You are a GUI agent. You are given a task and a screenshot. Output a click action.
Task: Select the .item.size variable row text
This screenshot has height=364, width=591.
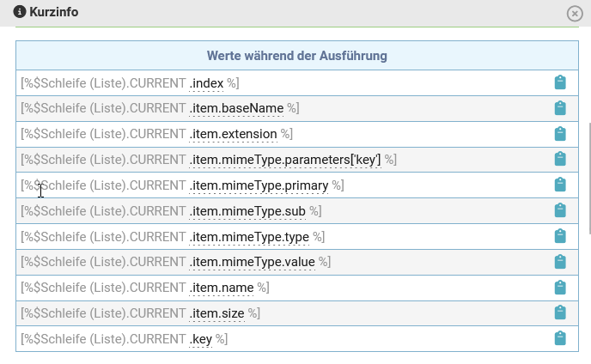coord(217,313)
